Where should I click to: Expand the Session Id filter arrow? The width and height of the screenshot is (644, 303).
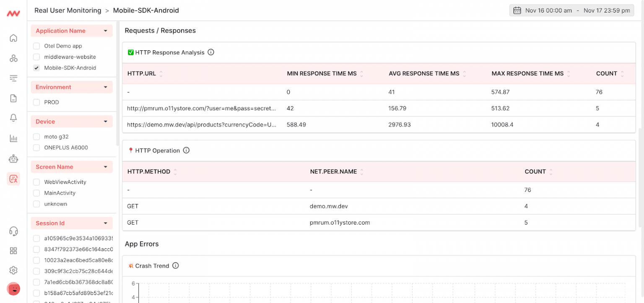tap(105, 223)
